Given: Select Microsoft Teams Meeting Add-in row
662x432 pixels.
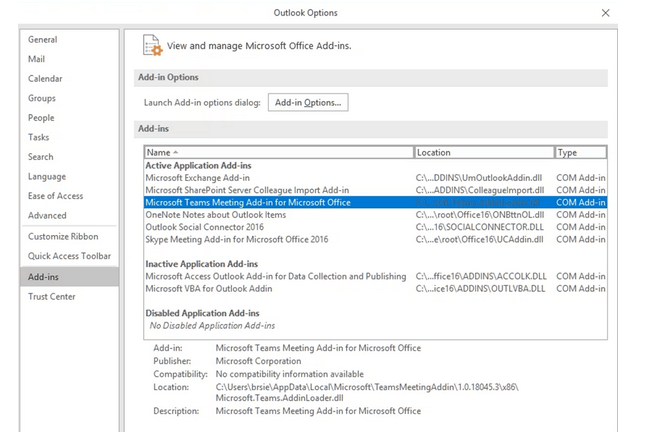Looking at the screenshot, I should pyautogui.click(x=375, y=202).
